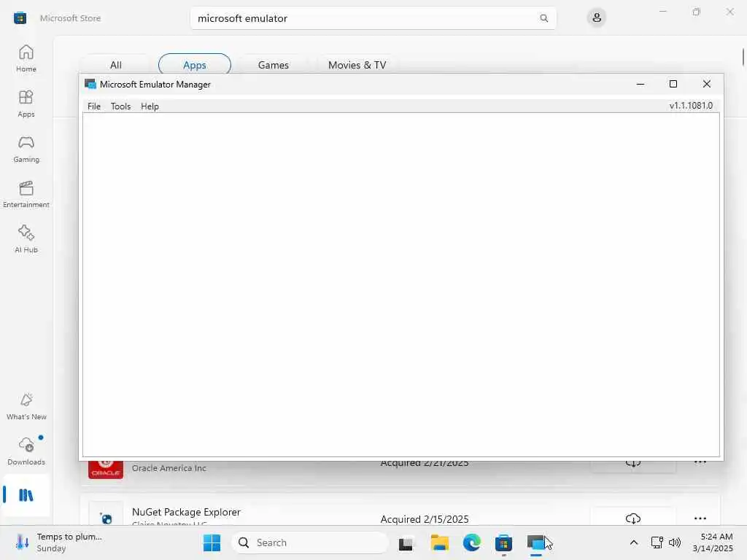Open more options for the Oracle America row
The width and height of the screenshot is (747, 560).
point(700,462)
